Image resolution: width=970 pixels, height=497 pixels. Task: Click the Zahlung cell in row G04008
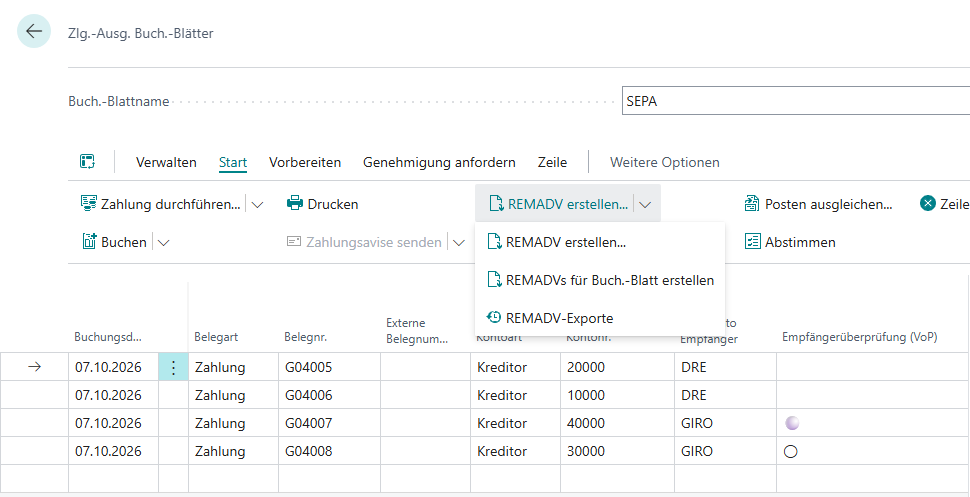pyautogui.click(x=233, y=451)
